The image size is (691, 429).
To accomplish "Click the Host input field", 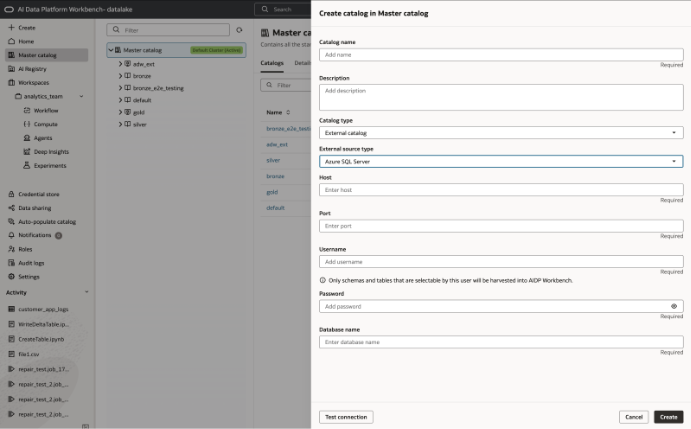I will pyautogui.click(x=501, y=190).
